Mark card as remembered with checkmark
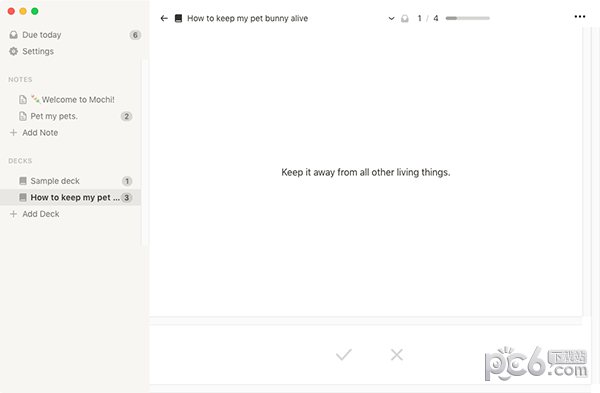The image size is (600, 393). pyautogui.click(x=344, y=355)
